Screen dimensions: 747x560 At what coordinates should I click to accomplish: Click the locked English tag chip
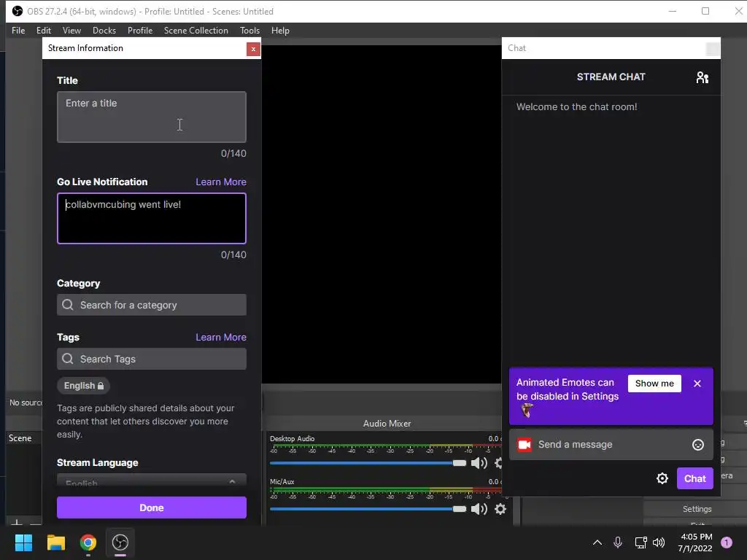coord(83,386)
